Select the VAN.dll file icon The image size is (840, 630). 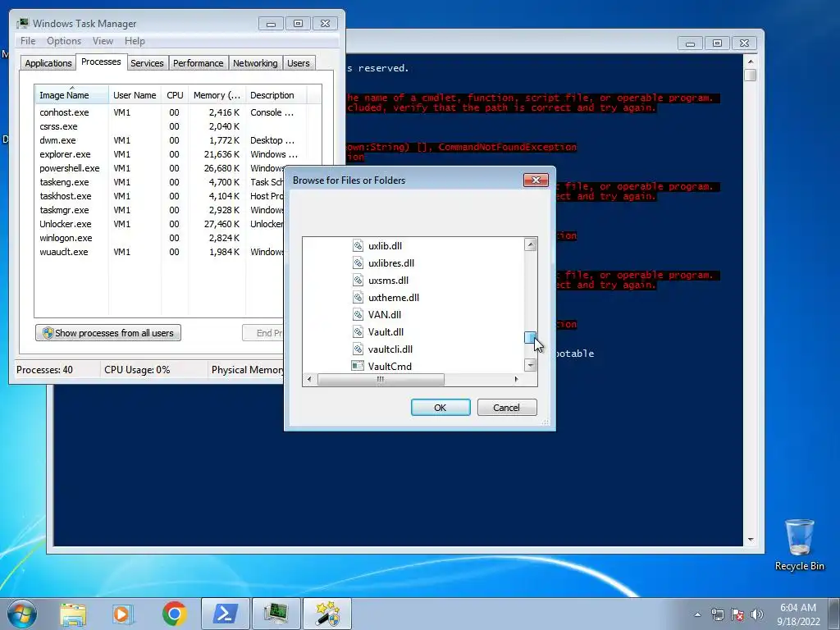[358, 314]
